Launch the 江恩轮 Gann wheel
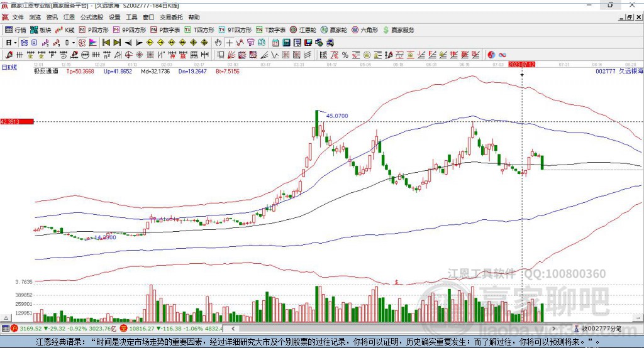Viewport: 644px width, 348px height. pyautogui.click(x=303, y=30)
